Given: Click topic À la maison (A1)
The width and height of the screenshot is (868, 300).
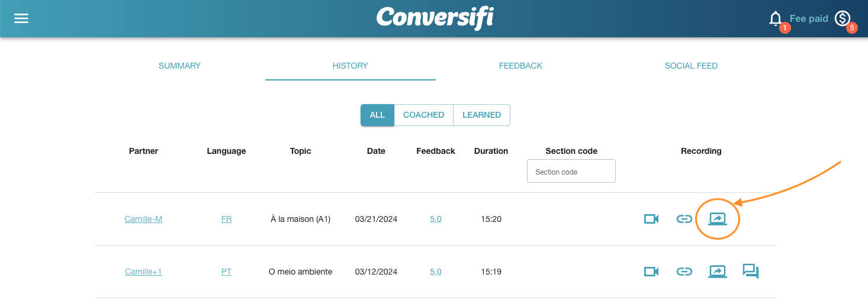Looking at the screenshot, I should 300,219.
